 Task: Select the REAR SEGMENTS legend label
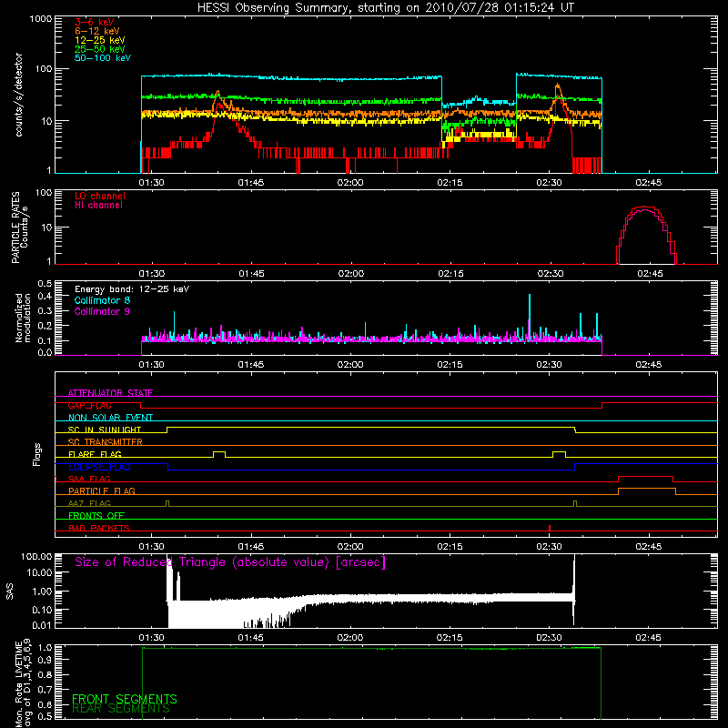coord(121,709)
